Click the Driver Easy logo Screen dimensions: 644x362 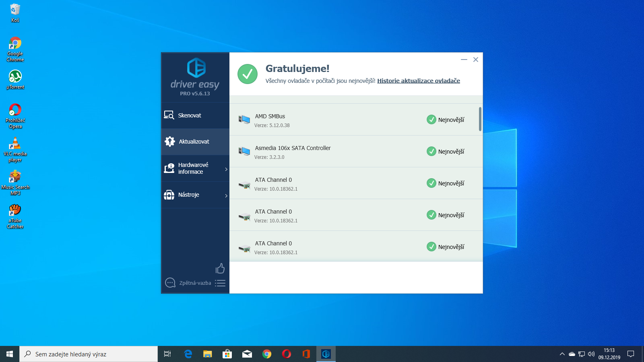[196, 68]
